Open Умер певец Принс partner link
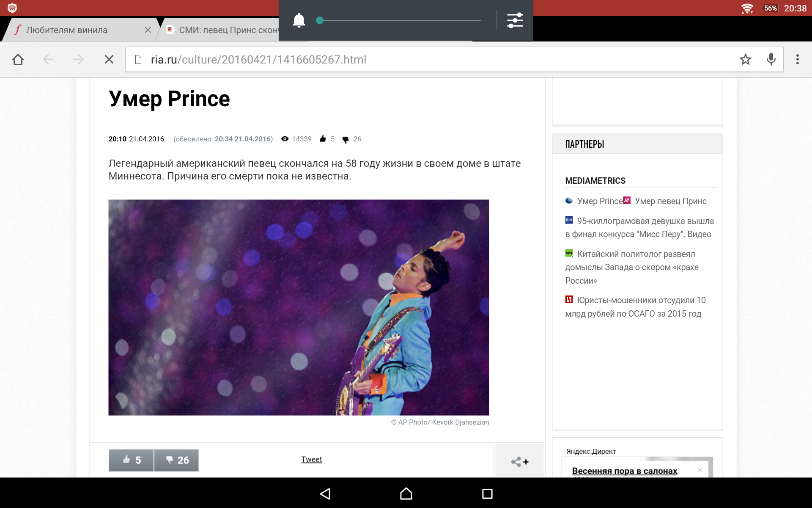 [x=670, y=201]
